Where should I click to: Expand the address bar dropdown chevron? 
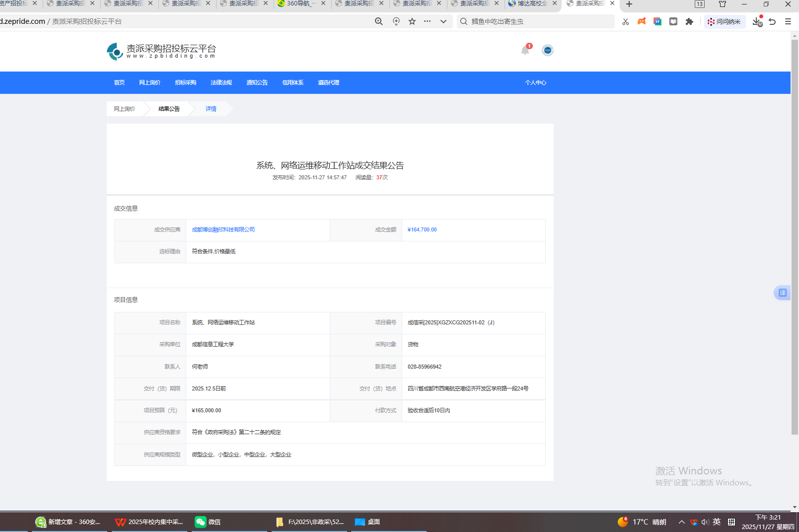coord(443,21)
